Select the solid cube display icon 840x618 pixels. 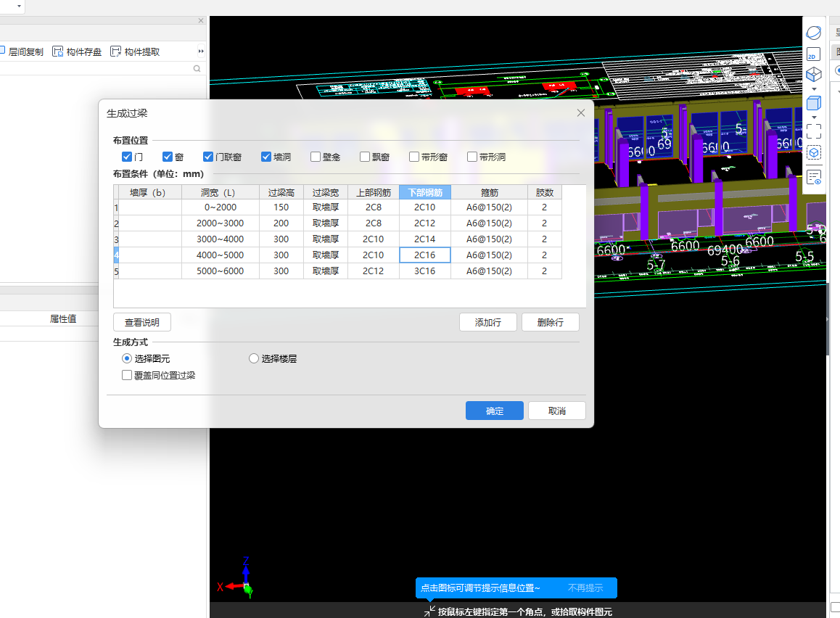[814, 102]
